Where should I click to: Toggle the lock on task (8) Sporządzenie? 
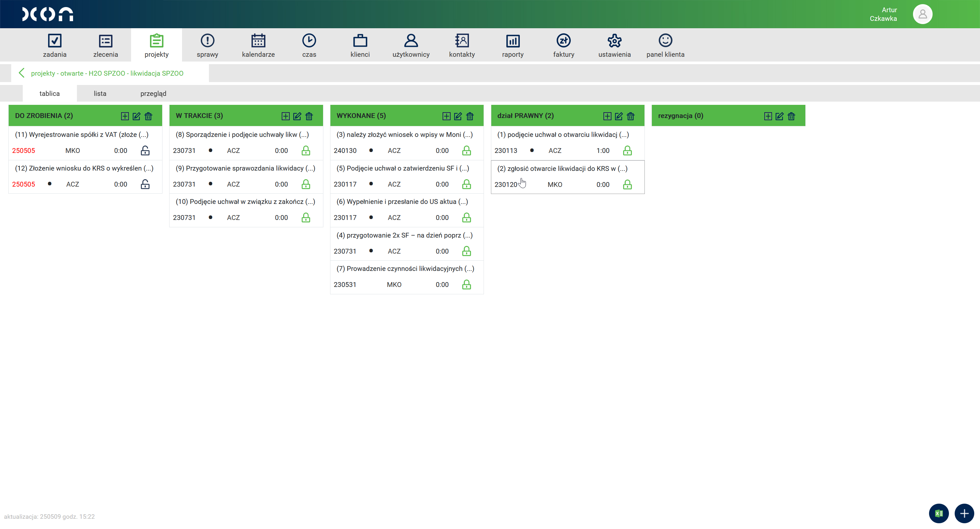(306, 150)
